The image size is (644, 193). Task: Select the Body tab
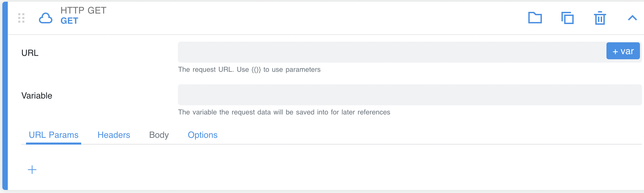tap(159, 135)
